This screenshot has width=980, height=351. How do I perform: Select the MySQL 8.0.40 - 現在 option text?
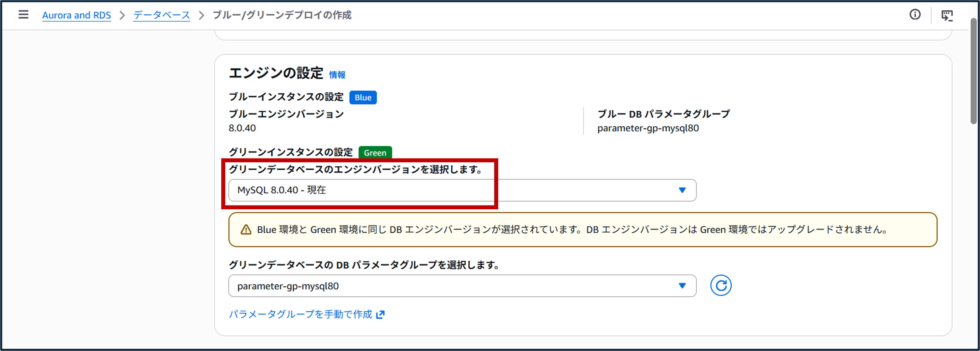click(x=282, y=190)
